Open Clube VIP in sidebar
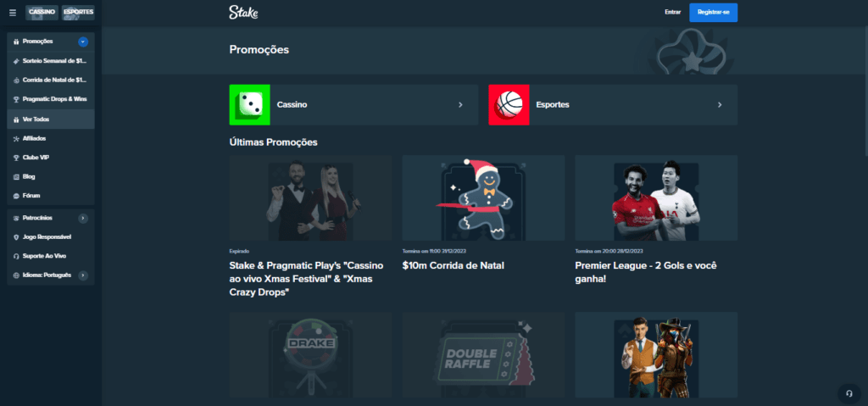This screenshot has width=868, height=406. pos(50,158)
